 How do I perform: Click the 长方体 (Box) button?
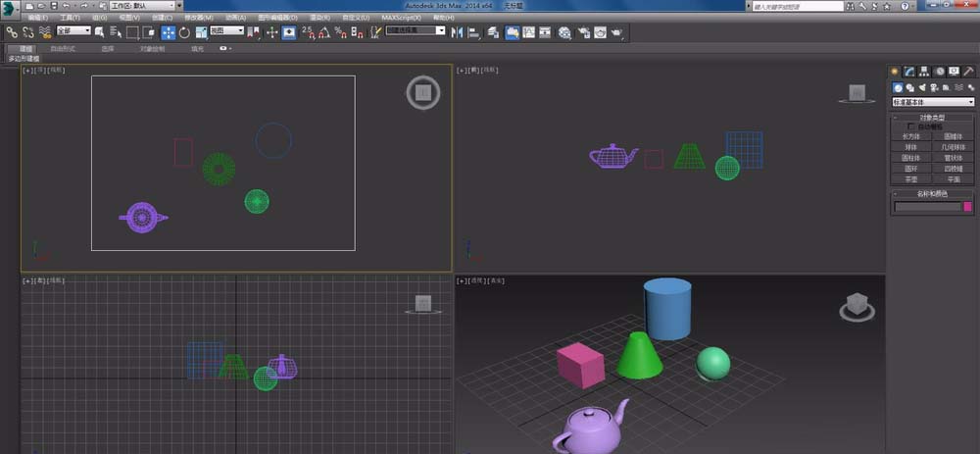pos(911,137)
